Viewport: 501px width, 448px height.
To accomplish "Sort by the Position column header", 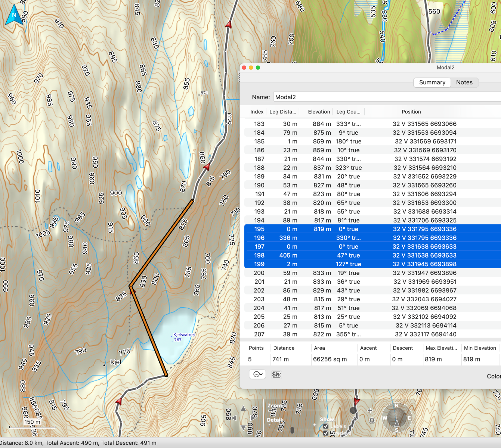I will pos(411,112).
